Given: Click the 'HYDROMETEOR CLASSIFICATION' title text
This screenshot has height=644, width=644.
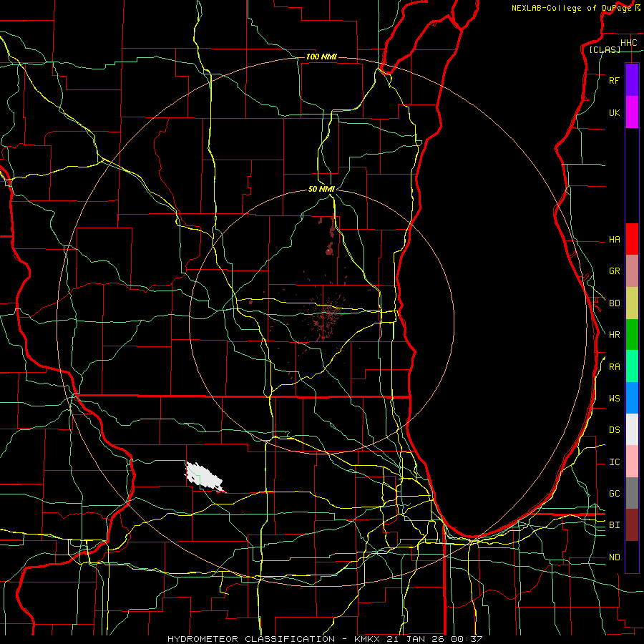Looking at the screenshot, I should coord(251,639).
